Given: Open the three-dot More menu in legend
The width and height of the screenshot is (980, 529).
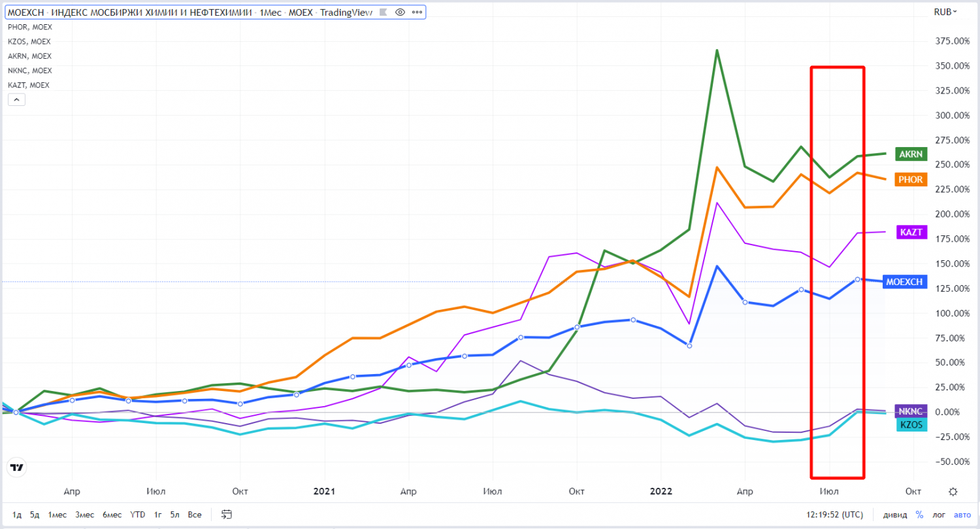Looking at the screenshot, I should point(416,12).
